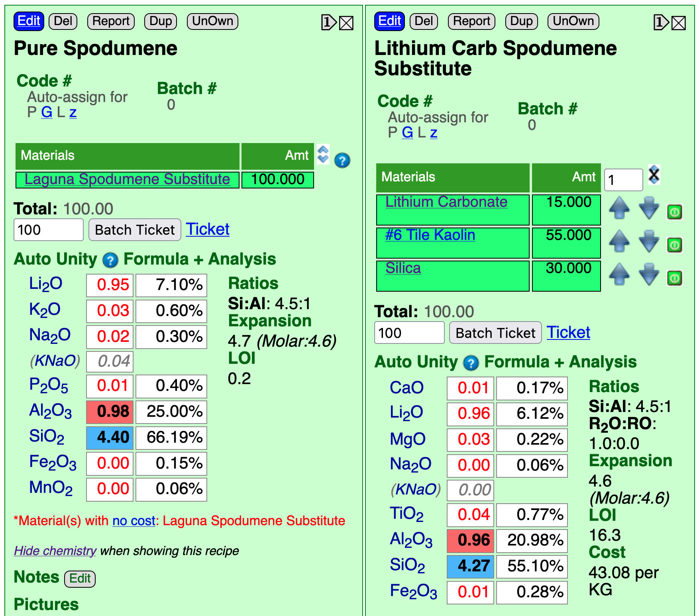Click the up/down sort arrows beside Amt in Pure Spodumene
Image resolution: width=699 pixels, height=616 pixels.
point(323,154)
